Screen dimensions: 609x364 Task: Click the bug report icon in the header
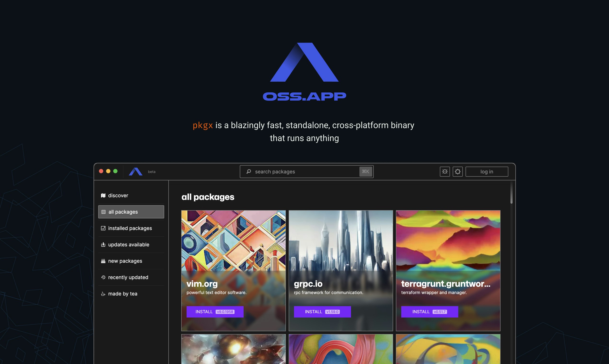445,171
